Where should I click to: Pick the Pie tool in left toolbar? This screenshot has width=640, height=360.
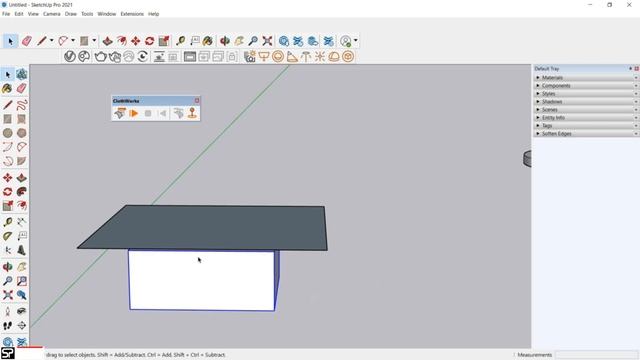click(x=22, y=161)
